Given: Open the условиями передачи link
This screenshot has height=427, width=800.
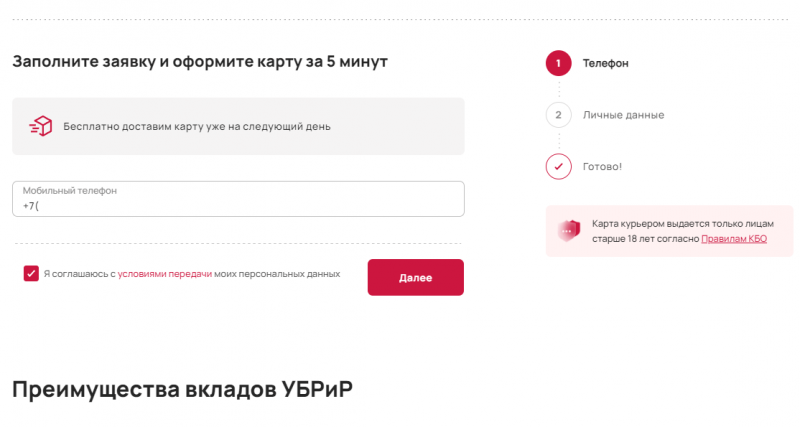Looking at the screenshot, I should click(x=164, y=273).
